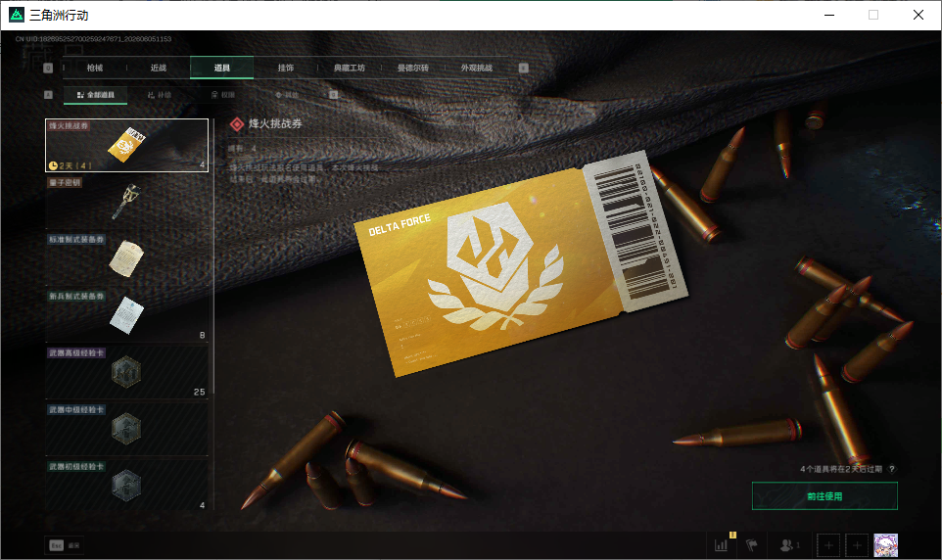The image size is (942, 560).
Task: Click the Esc back button
Action: (x=65, y=545)
